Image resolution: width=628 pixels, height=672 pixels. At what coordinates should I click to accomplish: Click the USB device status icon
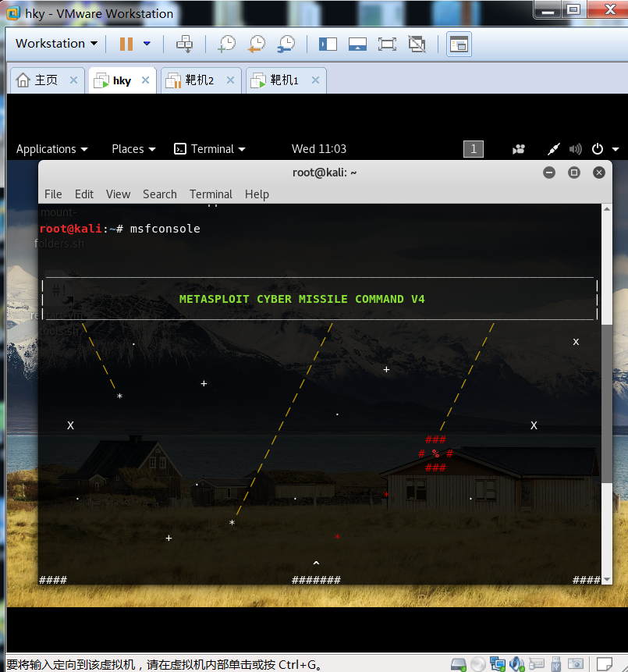[x=556, y=664]
